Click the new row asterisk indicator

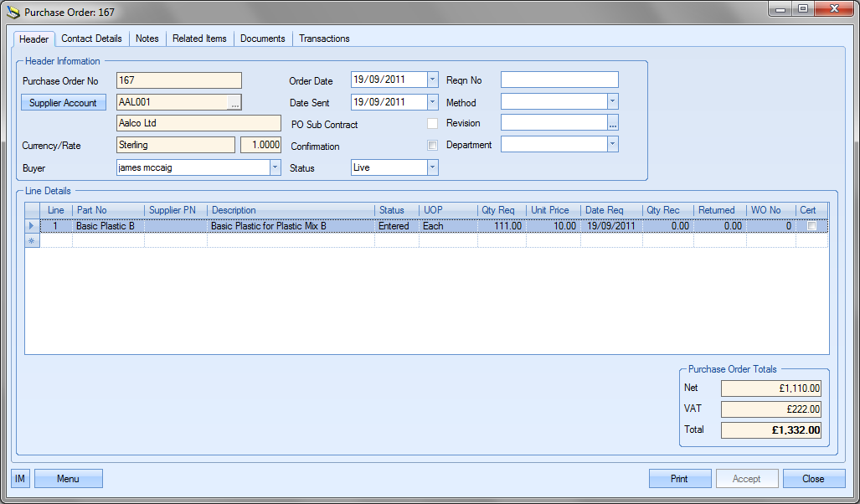click(x=33, y=240)
